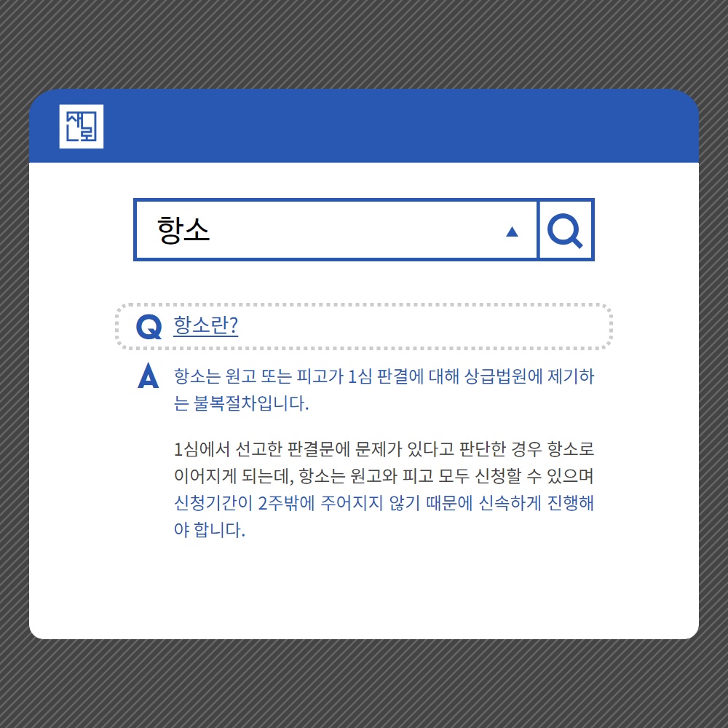Click the blue header bar beside the logo
This screenshot has width=728, height=728.
(399, 126)
